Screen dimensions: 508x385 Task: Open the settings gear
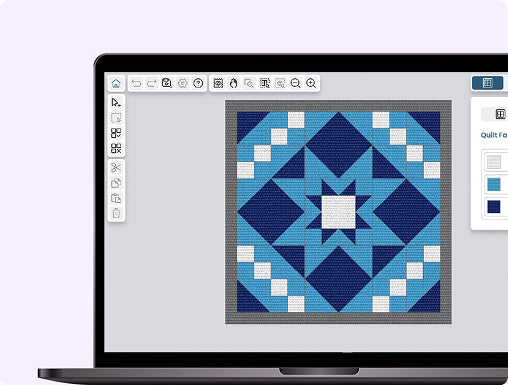183,83
